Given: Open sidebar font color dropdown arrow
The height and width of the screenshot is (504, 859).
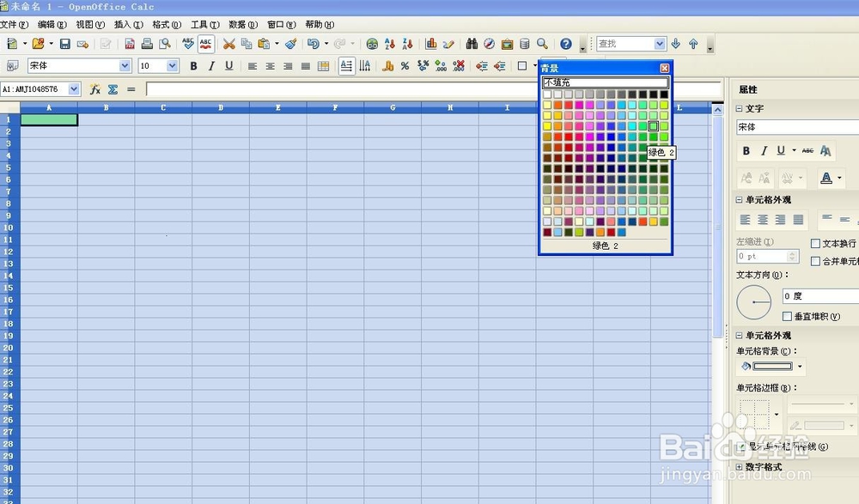Looking at the screenshot, I should (839, 178).
